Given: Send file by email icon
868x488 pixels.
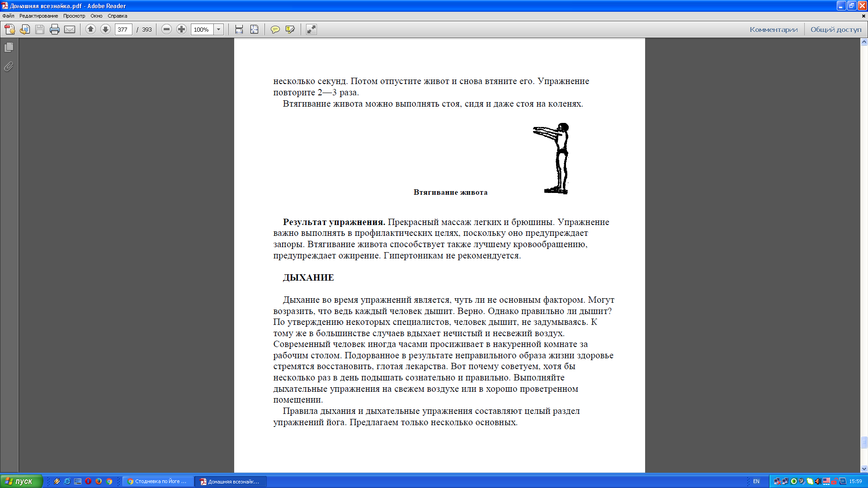Looking at the screenshot, I should pos(70,29).
